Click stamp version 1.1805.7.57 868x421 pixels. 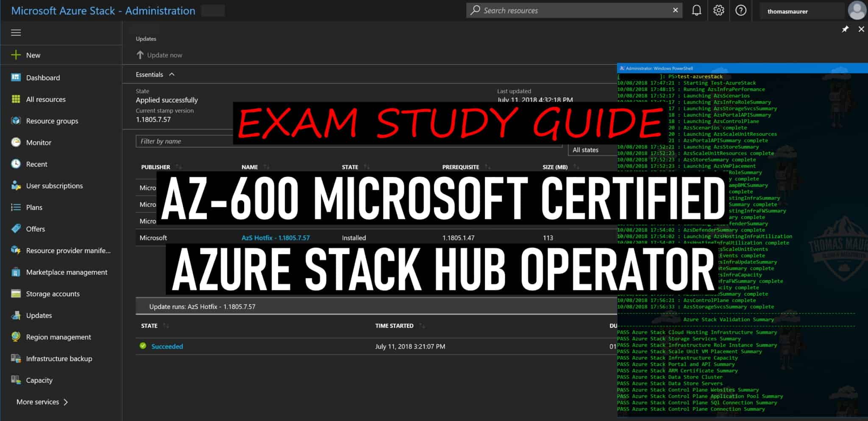click(x=153, y=120)
